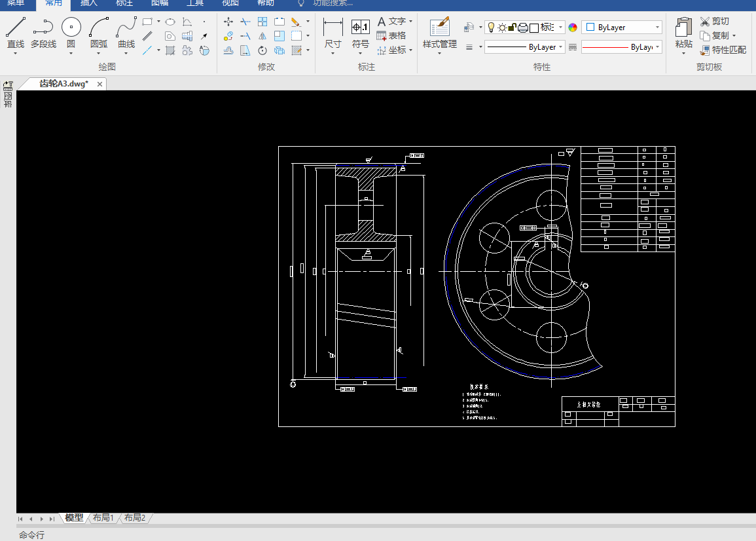This screenshot has height=541, width=756.
Task: Pick the 多段线 (Polyline) tool
Action: pyautogui.click(x=43, y=28)
